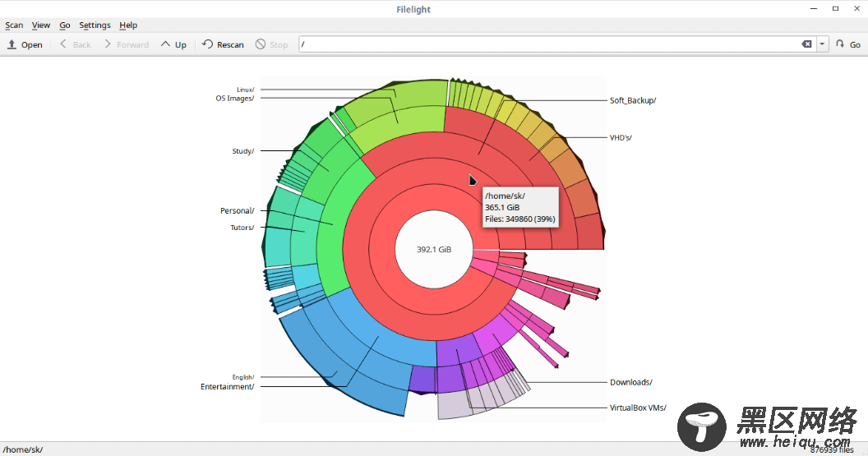Click the Go button
The height and width of the screenshot is (456, 868).
coord(848,44)
